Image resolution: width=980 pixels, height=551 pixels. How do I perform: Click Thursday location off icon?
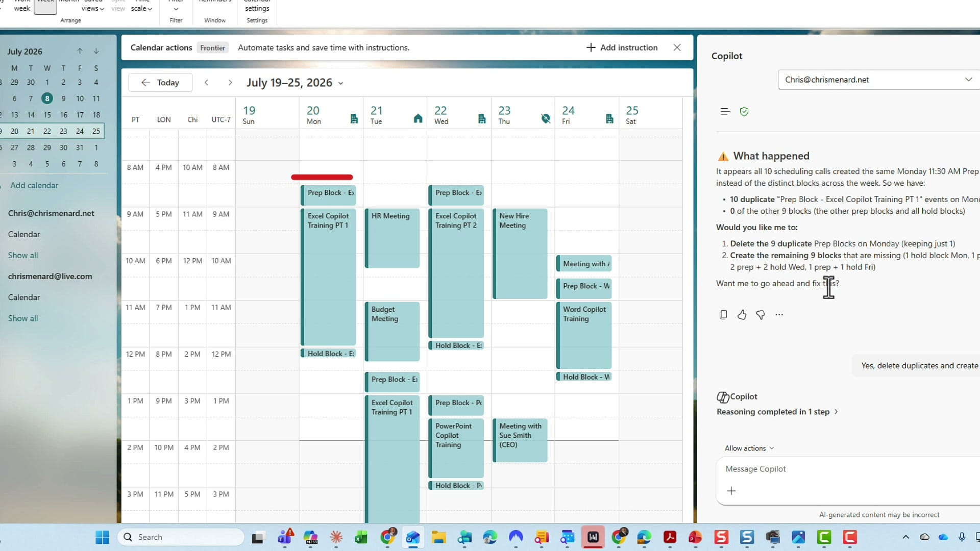pyautogui.click(x=546, y=119)
